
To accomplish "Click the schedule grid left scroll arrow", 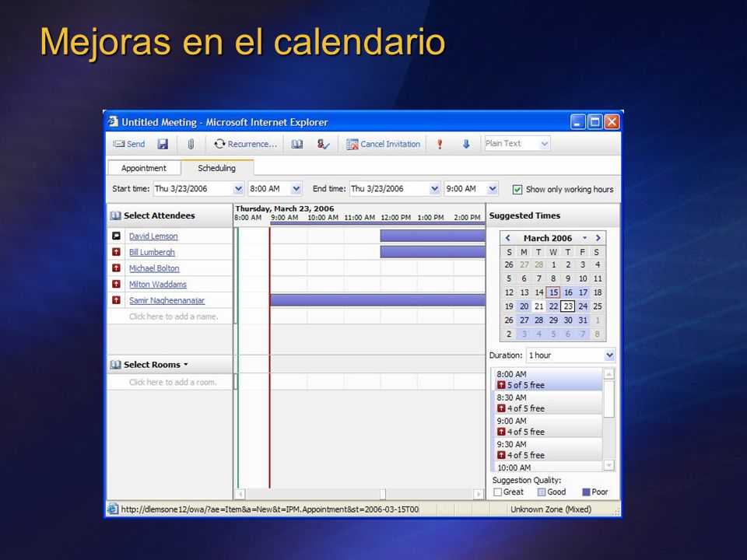I will click(240, 494).
